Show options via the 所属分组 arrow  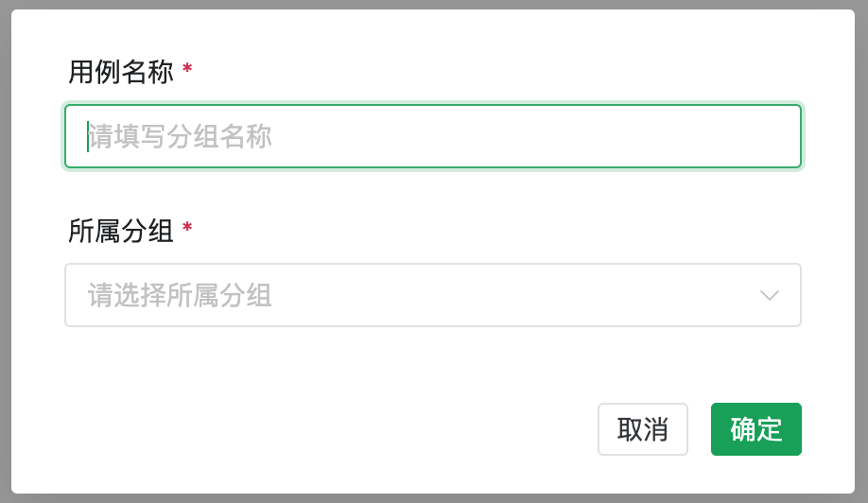tap(770, 296)
